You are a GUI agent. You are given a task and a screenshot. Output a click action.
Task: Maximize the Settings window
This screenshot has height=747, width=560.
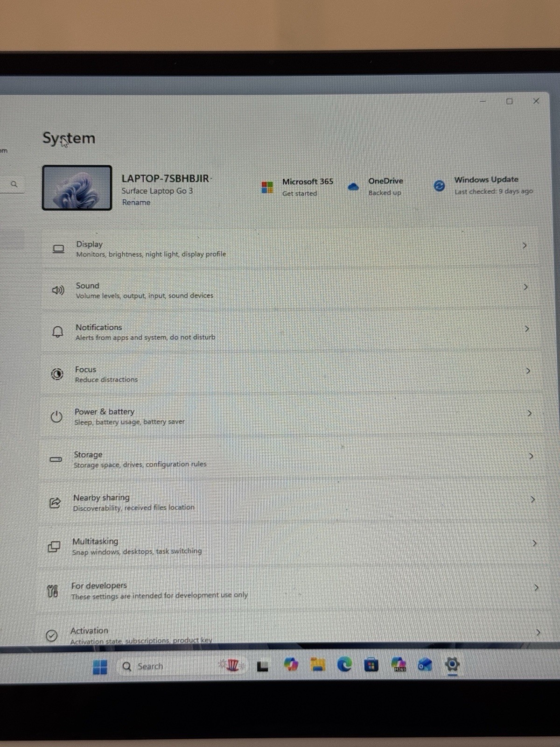pyautogui.click(x=509, y=101)
